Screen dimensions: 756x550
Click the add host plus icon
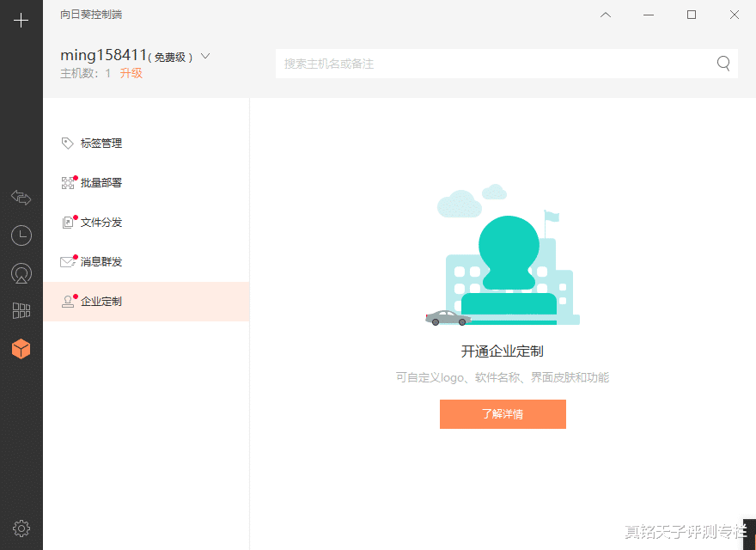pyautogui.click(x=21, y=19)
